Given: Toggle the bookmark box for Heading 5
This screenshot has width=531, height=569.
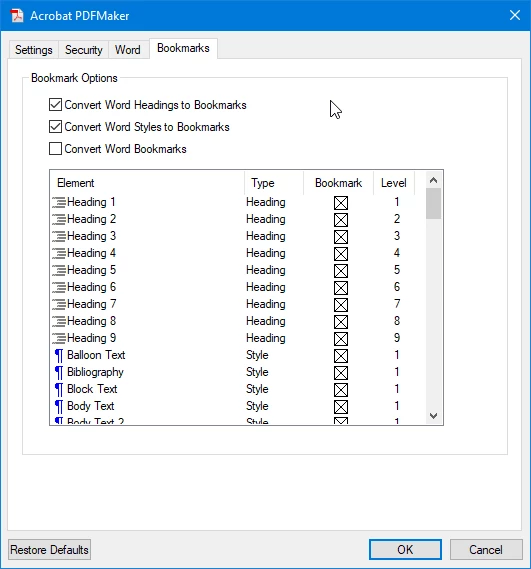Looking at the screenshot, I should pyautogui.click(x=341, y=271).
